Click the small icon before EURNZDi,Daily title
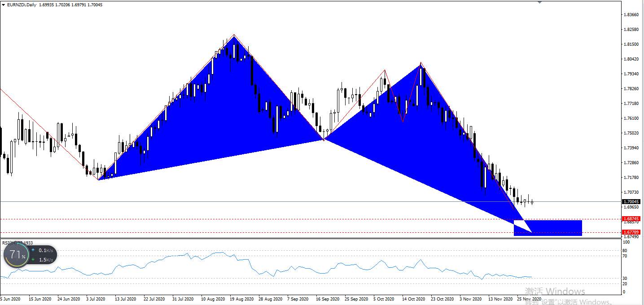 [x=4, y=5]
